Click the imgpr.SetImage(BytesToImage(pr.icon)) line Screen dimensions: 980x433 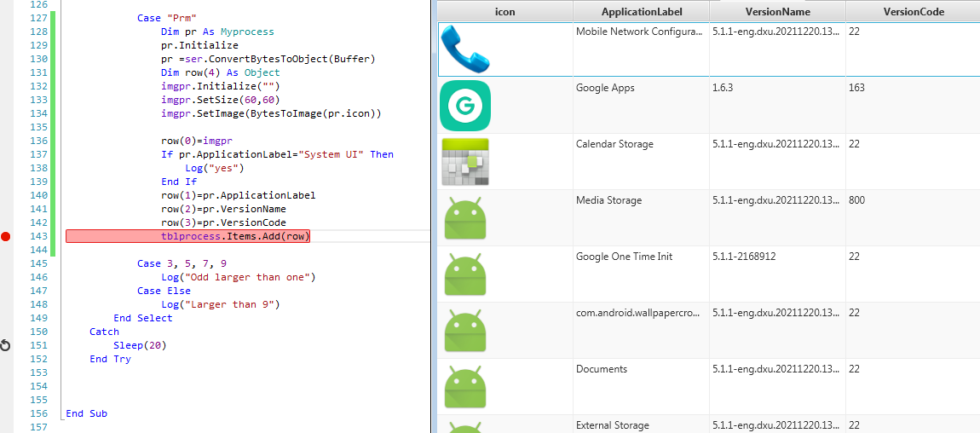(x=271, y=113)
